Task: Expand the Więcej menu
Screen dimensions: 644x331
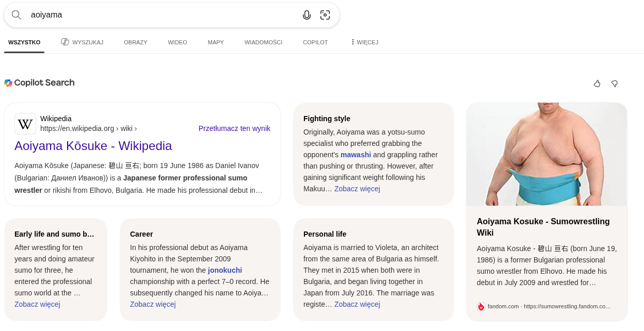Action: point(364,42)
